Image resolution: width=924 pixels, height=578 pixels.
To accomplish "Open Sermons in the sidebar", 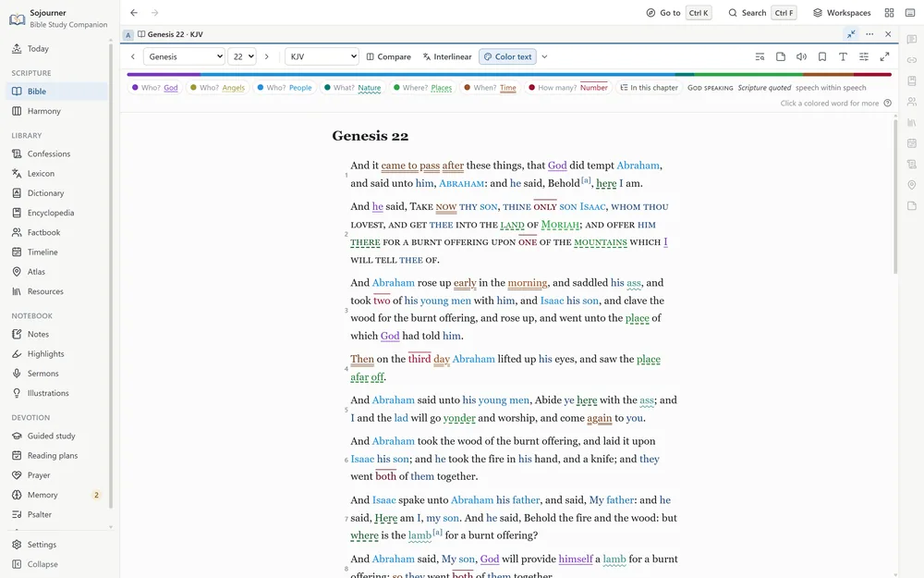I will coord(56,374).
